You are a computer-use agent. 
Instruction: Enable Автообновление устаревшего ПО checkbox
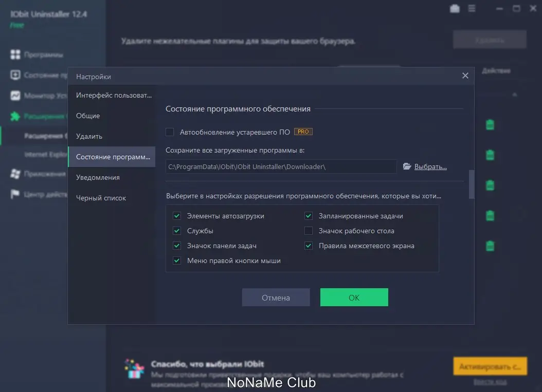(x=170, y=132)
